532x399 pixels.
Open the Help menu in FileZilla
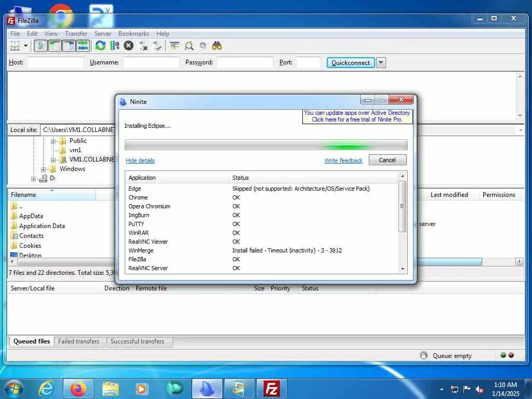pyautogui.click(x=163, y=34)
